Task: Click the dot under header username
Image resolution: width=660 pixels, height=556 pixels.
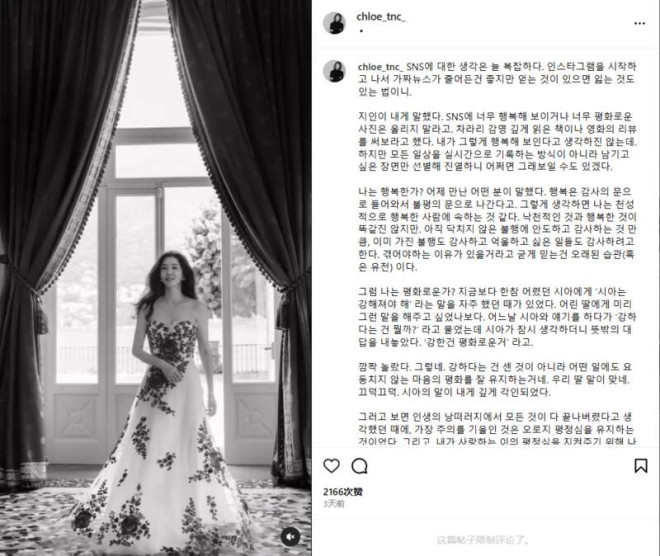Action: pos(361,31)
